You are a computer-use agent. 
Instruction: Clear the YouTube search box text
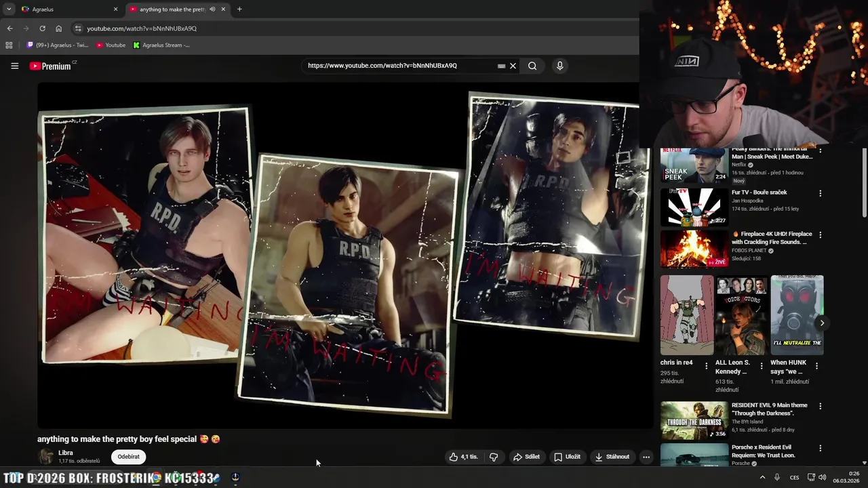coord(513,66)
